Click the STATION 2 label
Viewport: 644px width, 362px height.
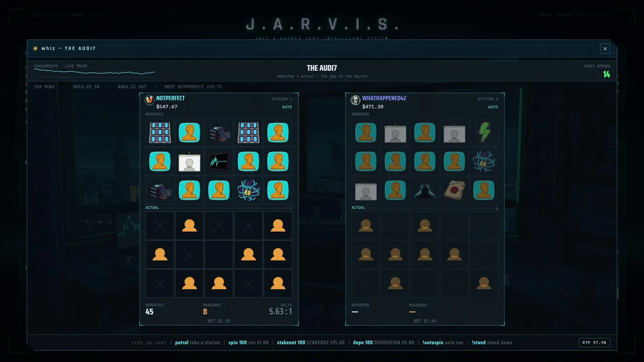(x=488, y=99)
